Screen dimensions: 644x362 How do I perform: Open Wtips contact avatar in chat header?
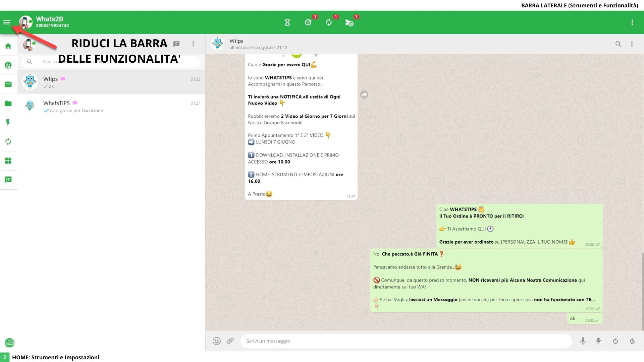tap(218, 44)
